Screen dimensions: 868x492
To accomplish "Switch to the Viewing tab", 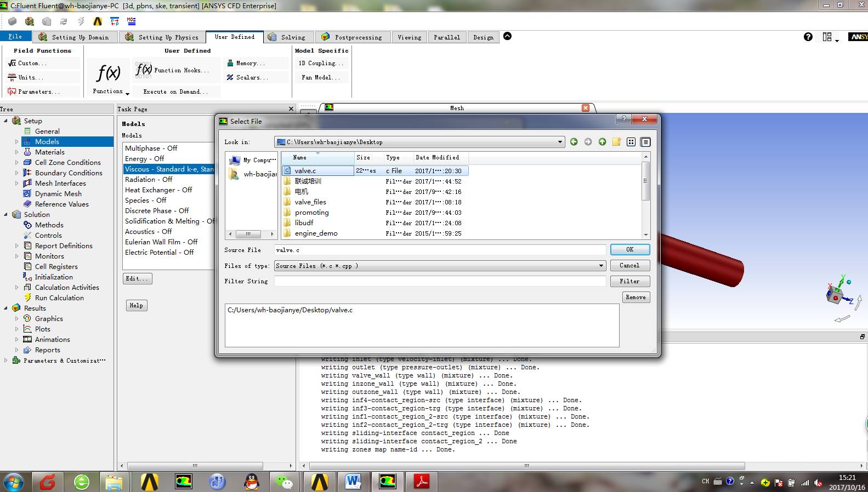I will (410, 37).
